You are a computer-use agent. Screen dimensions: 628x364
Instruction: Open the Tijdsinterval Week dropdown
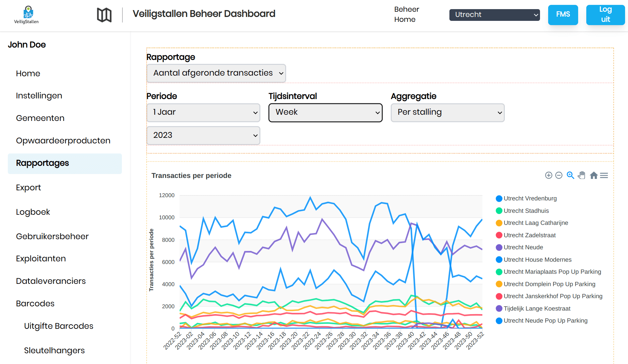(x=325, y=112)
